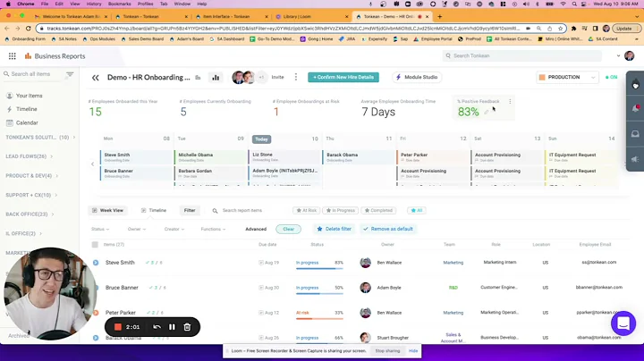Click Steve Smith 83% progress bar

(319, 269)
